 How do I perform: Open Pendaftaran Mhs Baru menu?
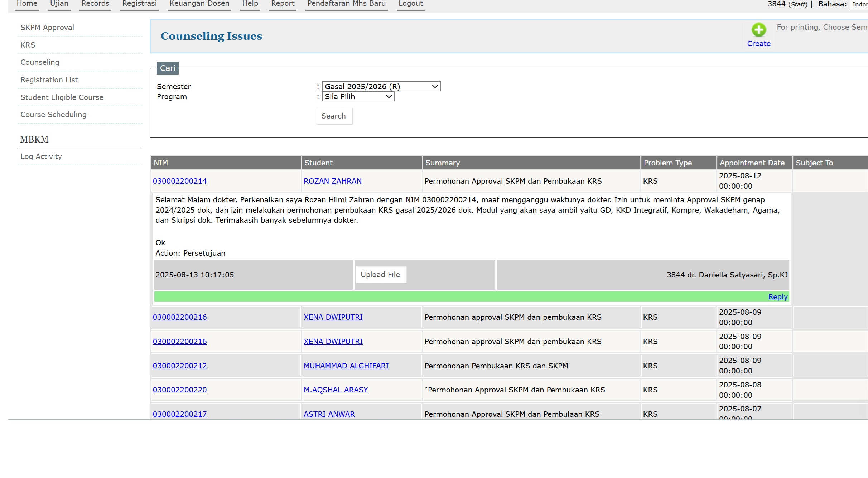(346, 4)
